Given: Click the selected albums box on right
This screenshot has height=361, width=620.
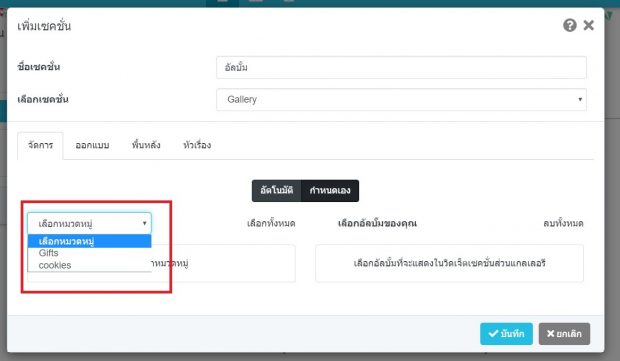Looking at the screenshot, I should point(449,263).
